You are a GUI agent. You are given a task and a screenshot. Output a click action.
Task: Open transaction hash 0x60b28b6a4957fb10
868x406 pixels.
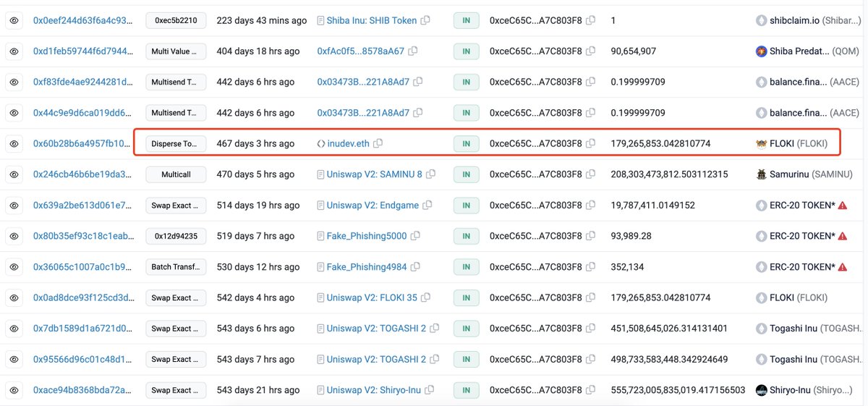pyautogui.click(x=82, y=144)
